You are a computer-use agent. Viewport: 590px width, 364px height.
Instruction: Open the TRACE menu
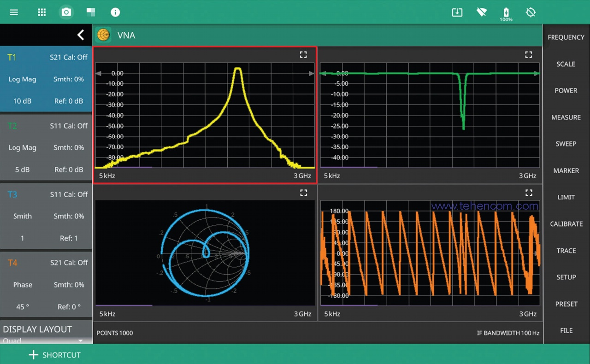click(566, 251)
